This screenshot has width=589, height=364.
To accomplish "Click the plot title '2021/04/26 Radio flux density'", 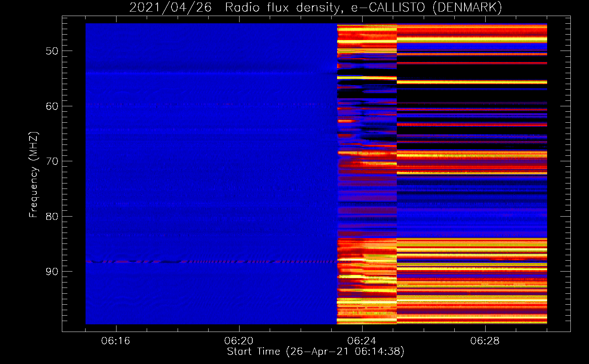I will coord(316,7).
